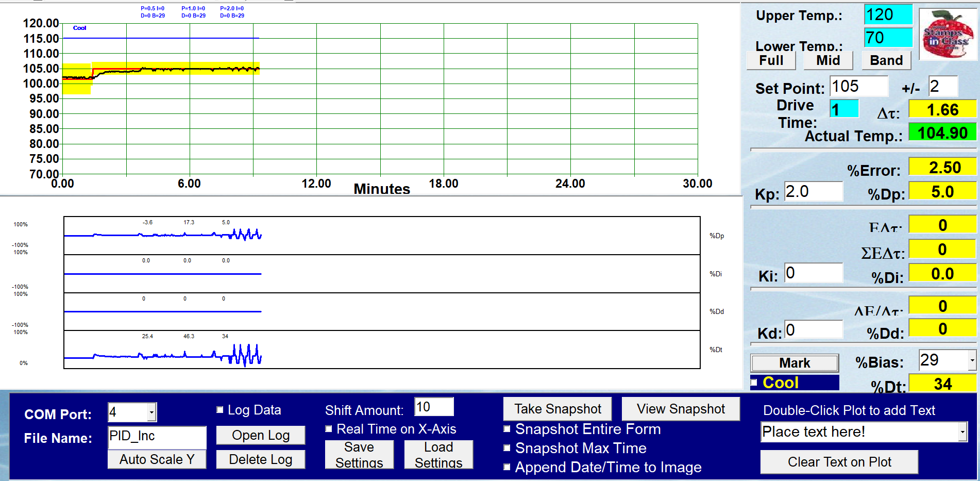
Task: Click the Δτ value 1.66
Action: 942,109
